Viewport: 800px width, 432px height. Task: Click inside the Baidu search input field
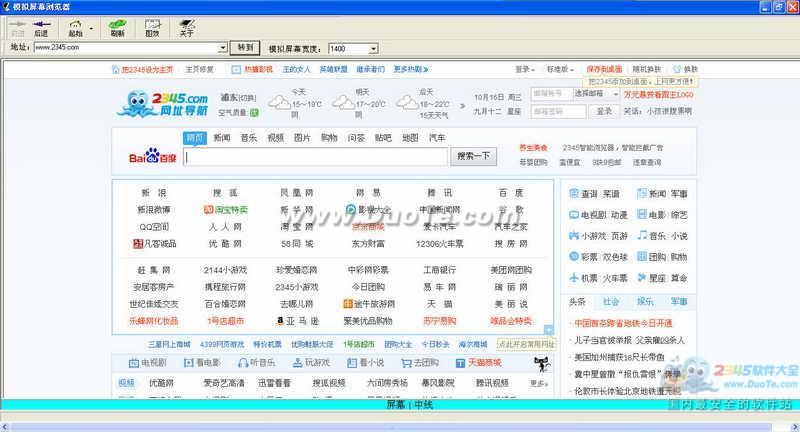coord(315,157)
